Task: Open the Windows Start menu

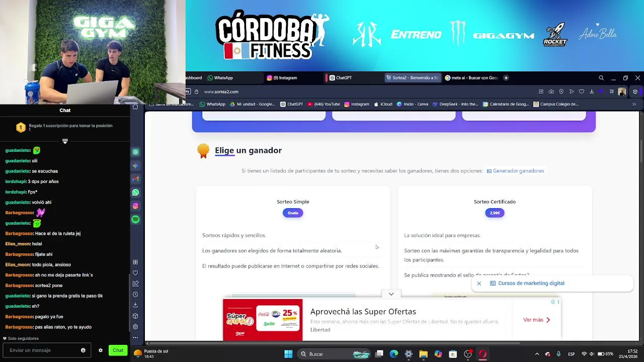Action: pyautogui.click(x=288, y=354)
